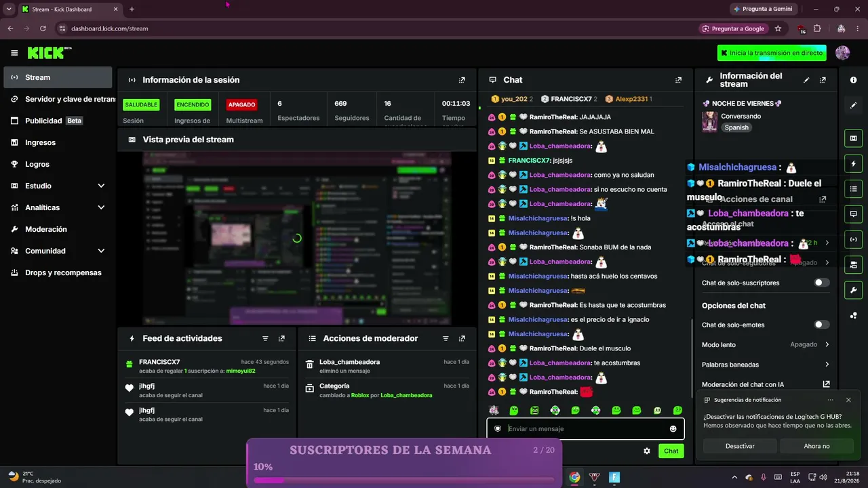Click the Suscriptores de la semana progress bar
868x488 pixels.
(x=404, y=481)
